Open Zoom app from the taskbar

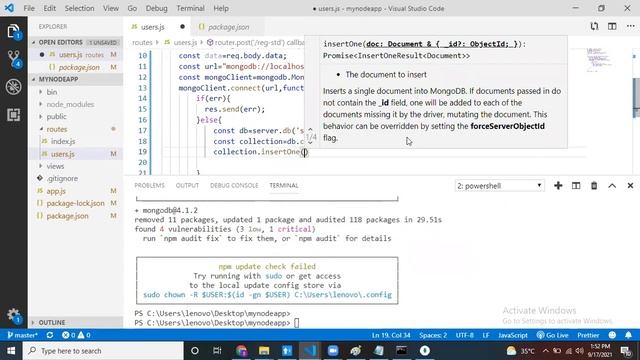click(333, 351)
